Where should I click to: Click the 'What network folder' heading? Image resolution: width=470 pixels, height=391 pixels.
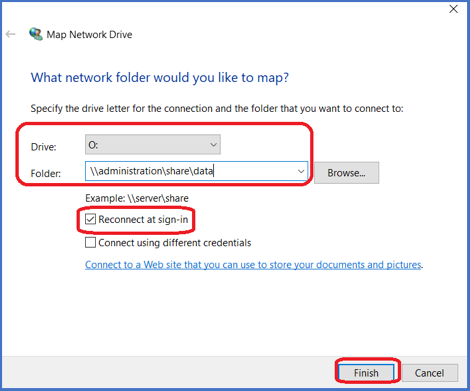(x=160, y=78)
